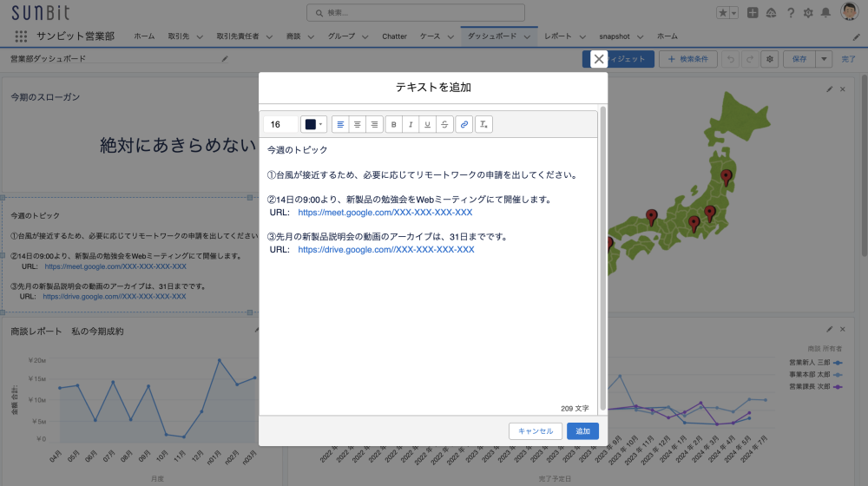Expand the ケース dropdown chevron
Screen dimensions: 868x486
click(x=450, y=37)
